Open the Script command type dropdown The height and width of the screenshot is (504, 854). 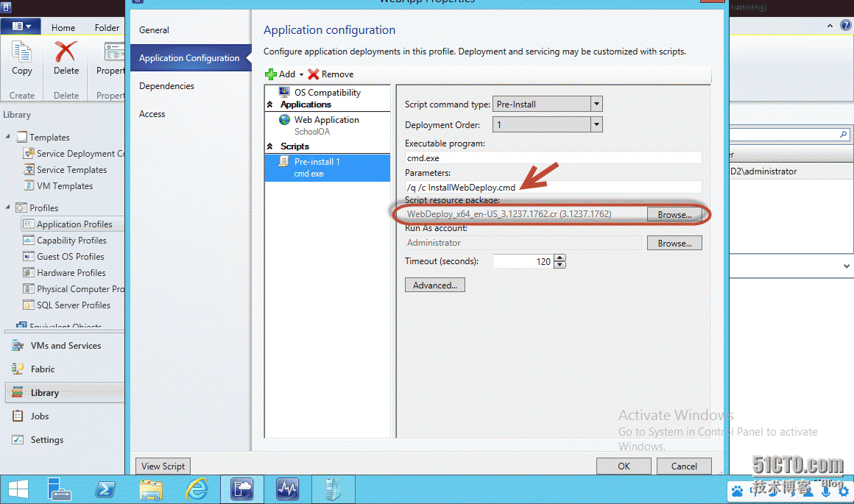pyautogui.click(x=596, y=104)
